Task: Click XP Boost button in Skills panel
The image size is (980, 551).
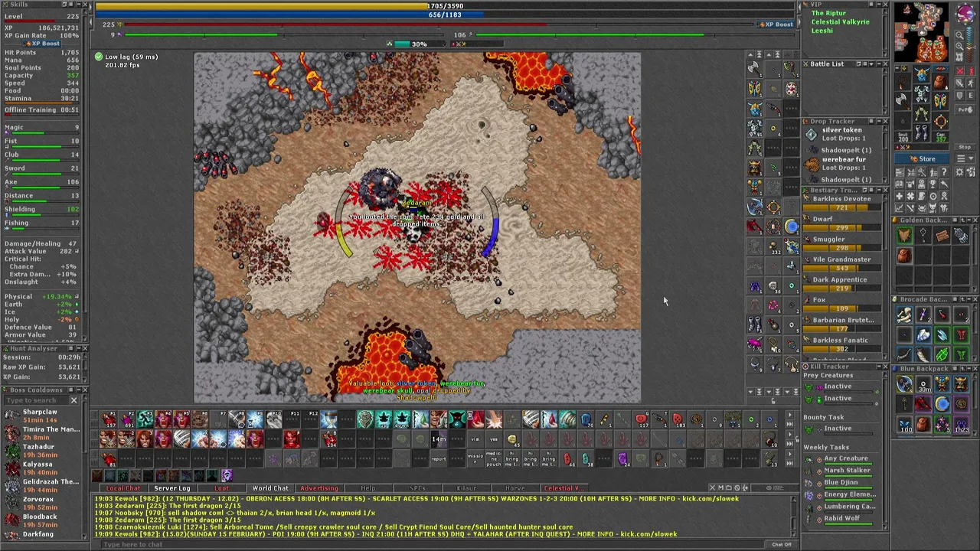Action: 42,44
